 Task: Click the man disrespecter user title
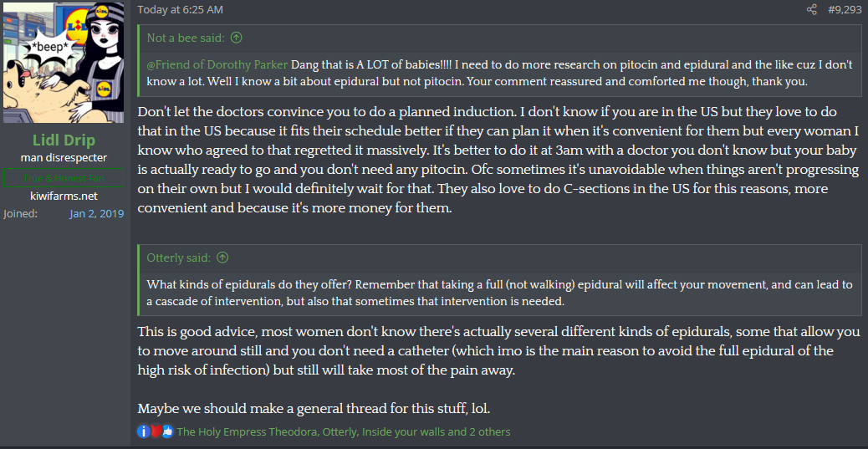click(63, 158)
